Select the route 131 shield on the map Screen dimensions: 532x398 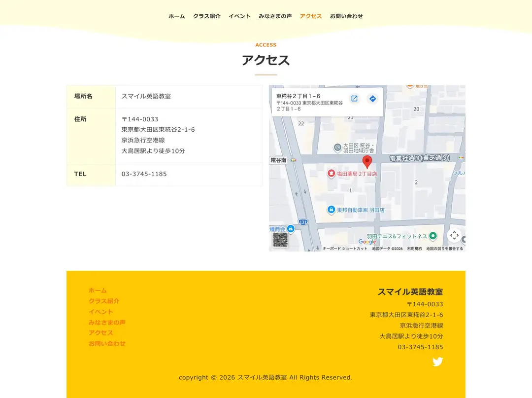coord(303,222)
